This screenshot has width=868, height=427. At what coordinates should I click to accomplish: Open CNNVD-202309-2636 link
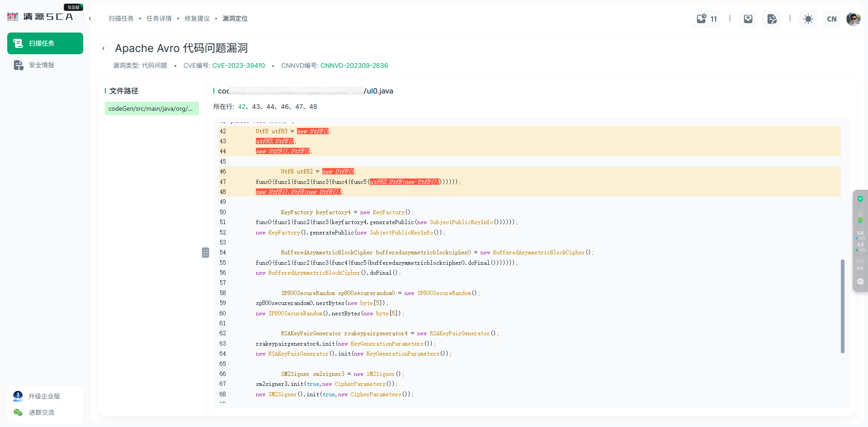tap(354, 66)
